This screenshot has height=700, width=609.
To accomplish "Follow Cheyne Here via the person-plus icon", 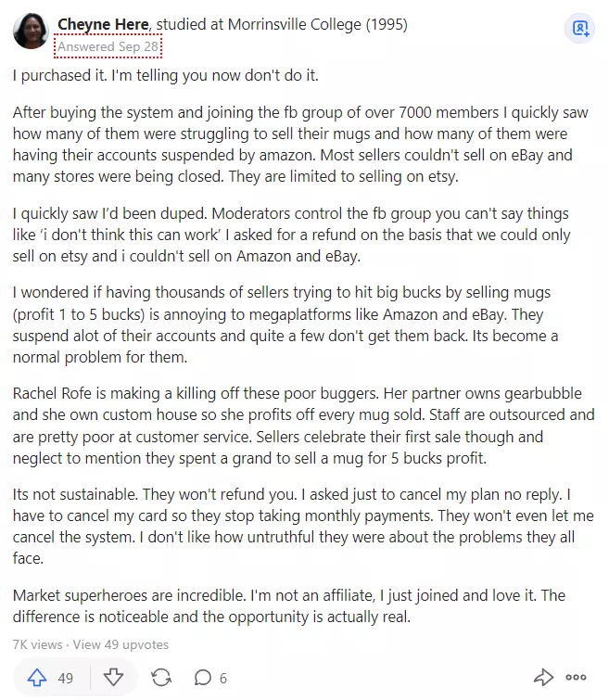I will pos(580,29).
